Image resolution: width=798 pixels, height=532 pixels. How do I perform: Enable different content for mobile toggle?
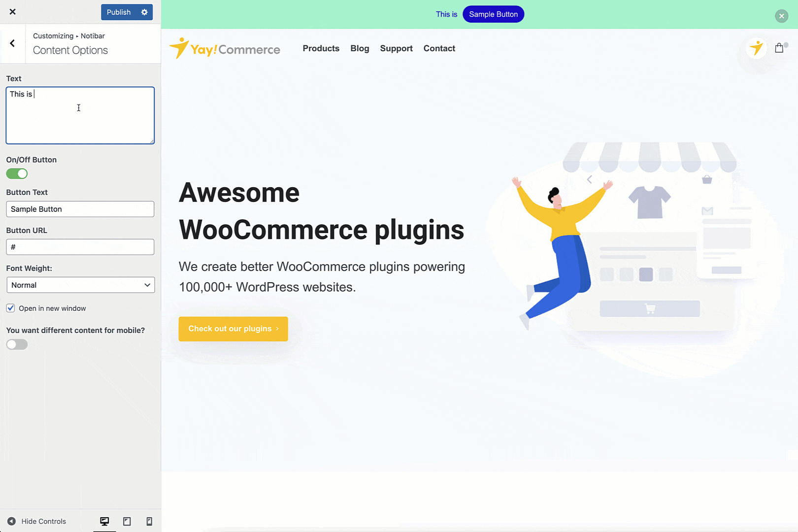click(x=17, y=344)
